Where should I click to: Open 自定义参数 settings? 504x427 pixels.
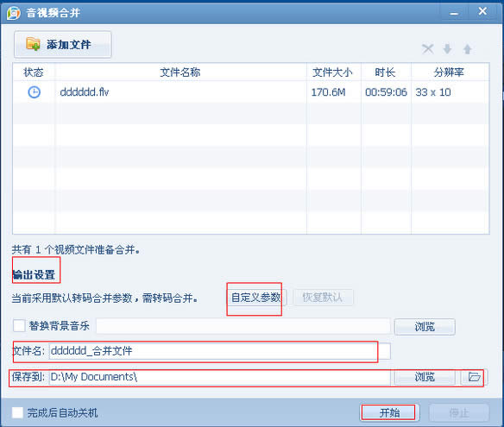click(255, 298)
